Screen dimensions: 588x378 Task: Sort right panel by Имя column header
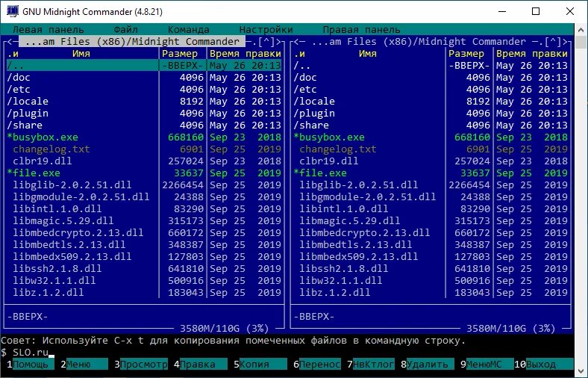tap(367, 53)
